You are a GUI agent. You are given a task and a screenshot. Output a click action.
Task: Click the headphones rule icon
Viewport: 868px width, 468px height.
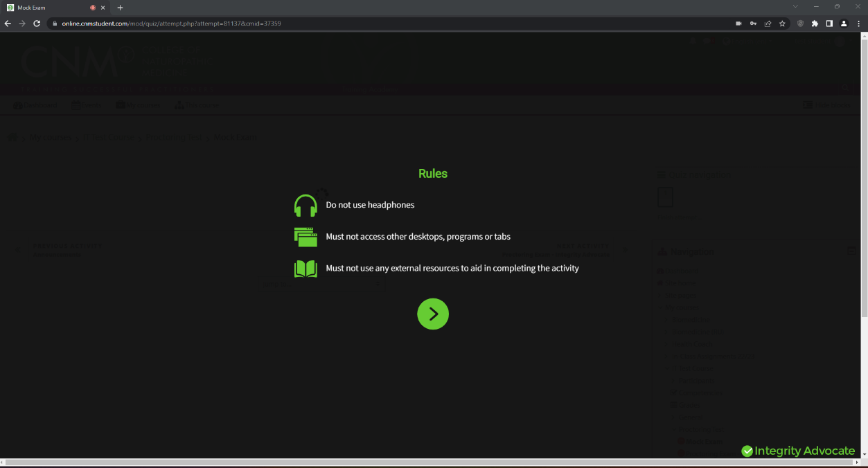pyautogui.click(x=305, y=205)
